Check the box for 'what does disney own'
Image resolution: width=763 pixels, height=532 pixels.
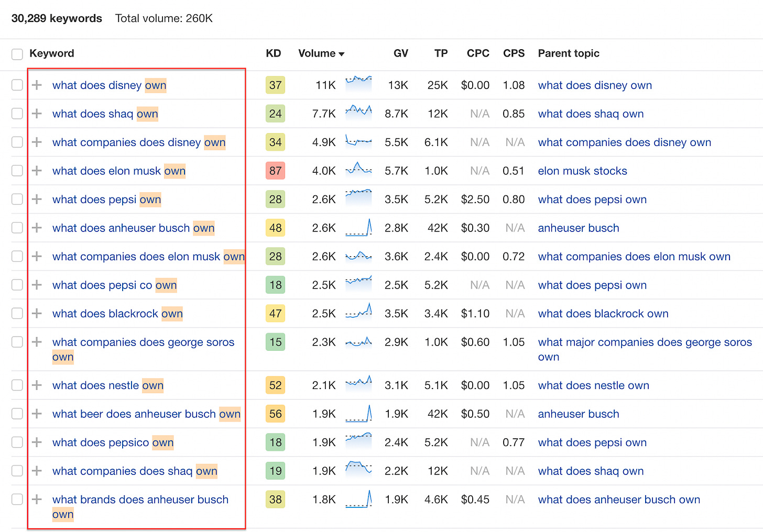click(17, 85)
